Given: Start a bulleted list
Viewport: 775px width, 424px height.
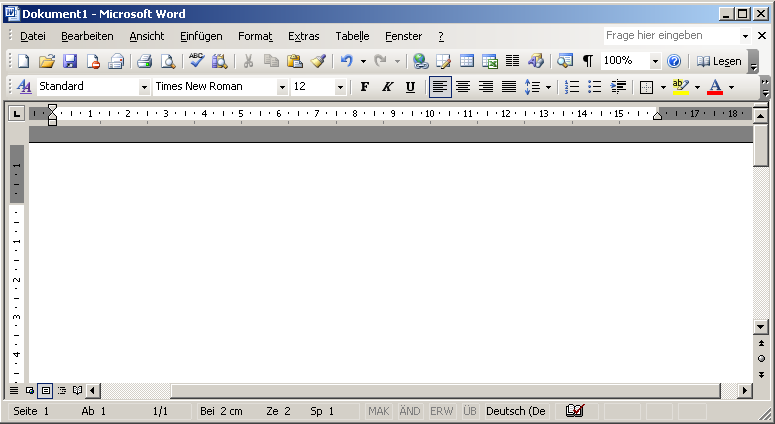Looking at the screenshot, I should click(595, 87).
